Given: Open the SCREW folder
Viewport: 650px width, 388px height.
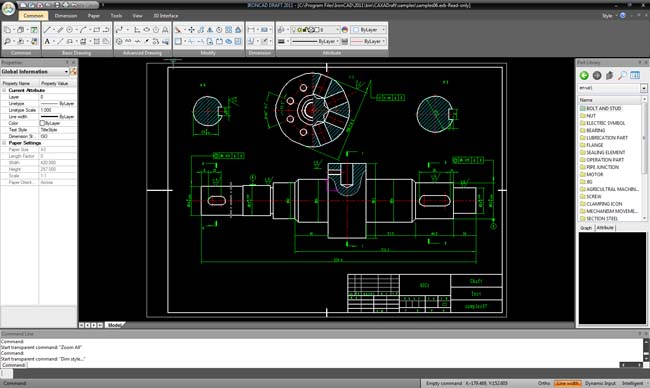Looking at the screenshot, I should 594,196.
